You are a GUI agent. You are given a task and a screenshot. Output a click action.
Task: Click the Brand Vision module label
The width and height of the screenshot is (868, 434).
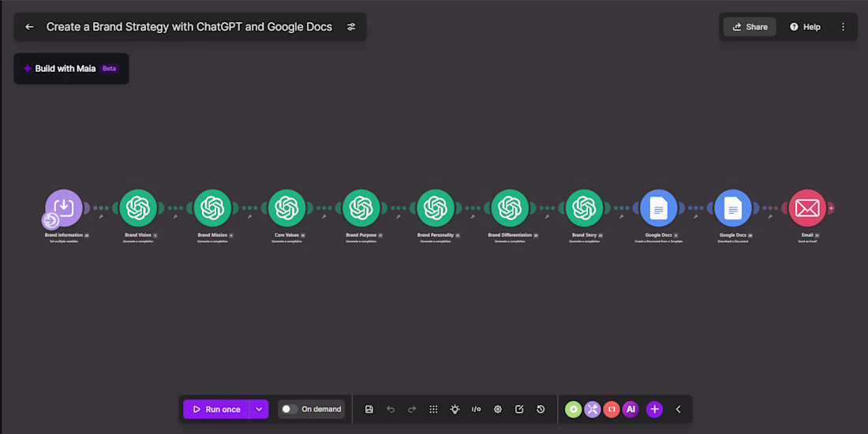coord(138,235)
